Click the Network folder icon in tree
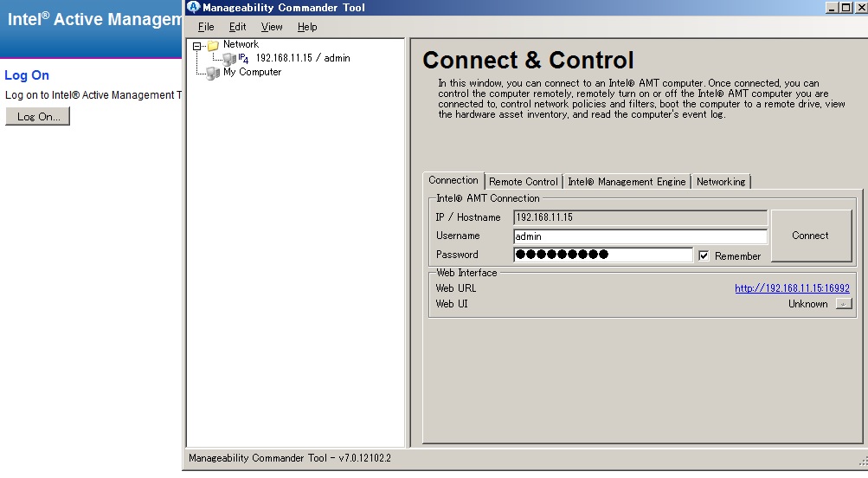The width and height of the screenshot is (868, 478). click(213, 45)
